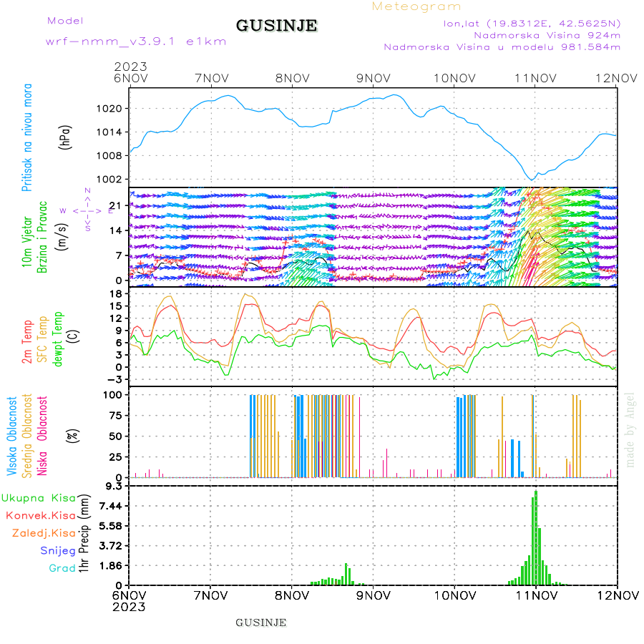
Task: Select the wrf-nmm_v3.9.1 e1km model label
Action: click(136, 42)
